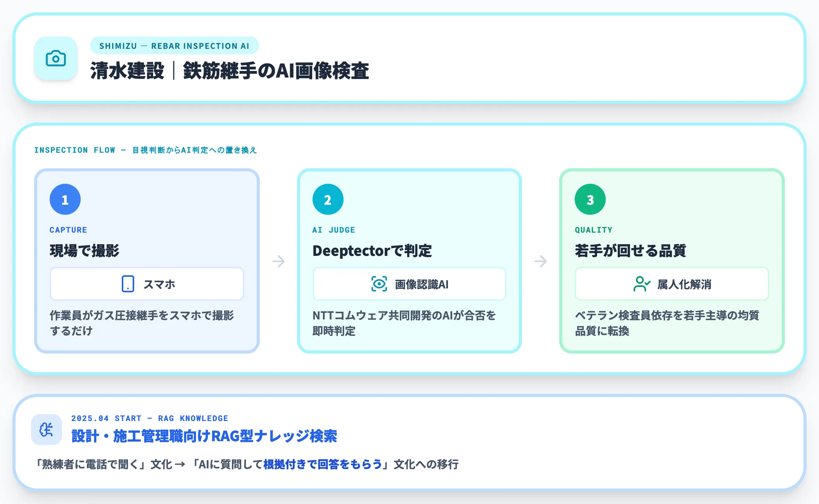Click the 設計・施工管理職向けRAG型ナレッジ検索 heading
Screen dimensions: 819x504
[204, 436]
